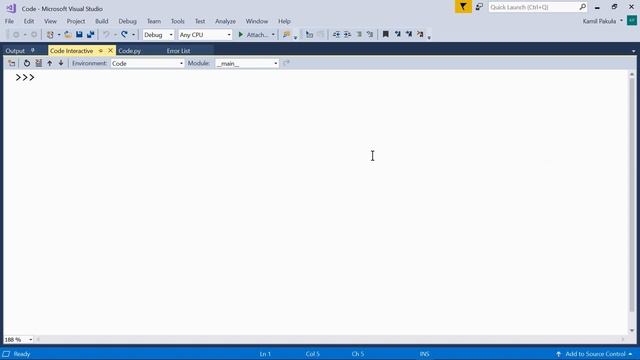Switch to the Error List tab

tap(178, 51)
